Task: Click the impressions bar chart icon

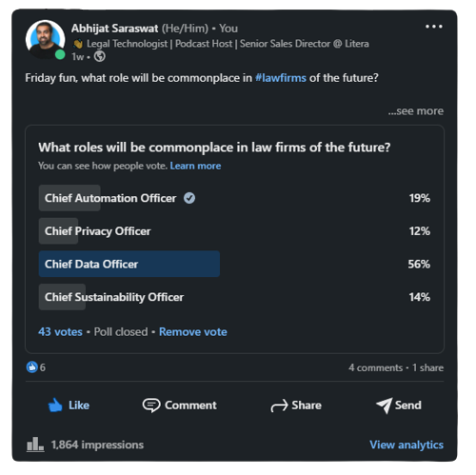Action: pos(35,445)
